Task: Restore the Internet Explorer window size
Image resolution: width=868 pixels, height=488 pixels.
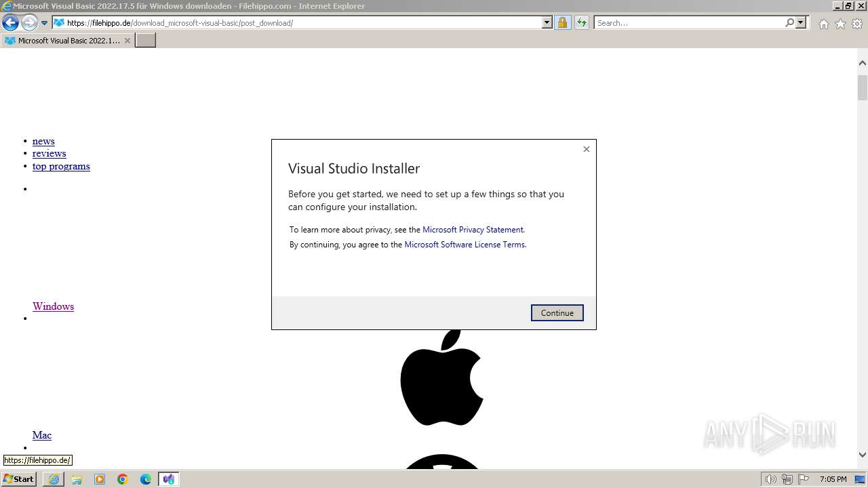Action: [848, 5]
